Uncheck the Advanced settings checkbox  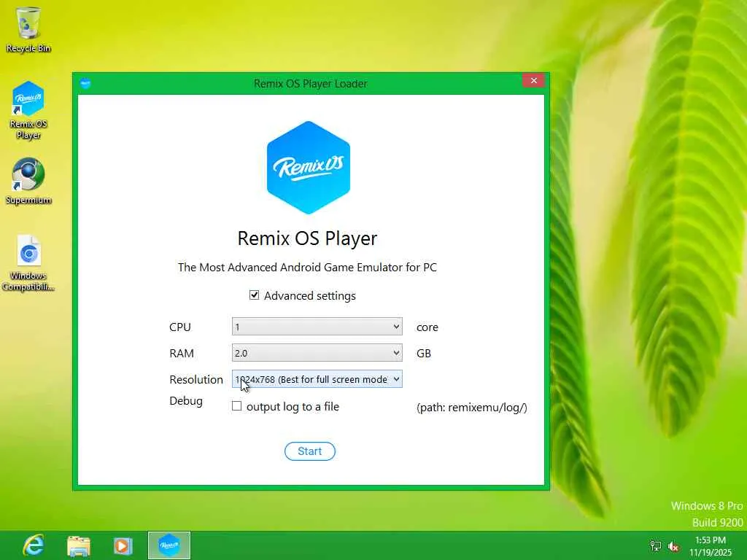coord(255,295)
